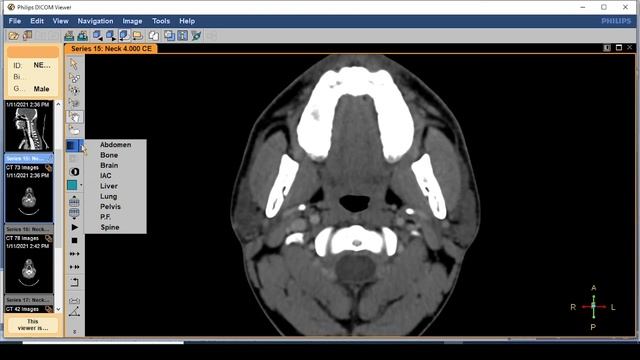Select the pointer with nodes tool
Viewport: 640px width, 360px height.
(74, 78)
